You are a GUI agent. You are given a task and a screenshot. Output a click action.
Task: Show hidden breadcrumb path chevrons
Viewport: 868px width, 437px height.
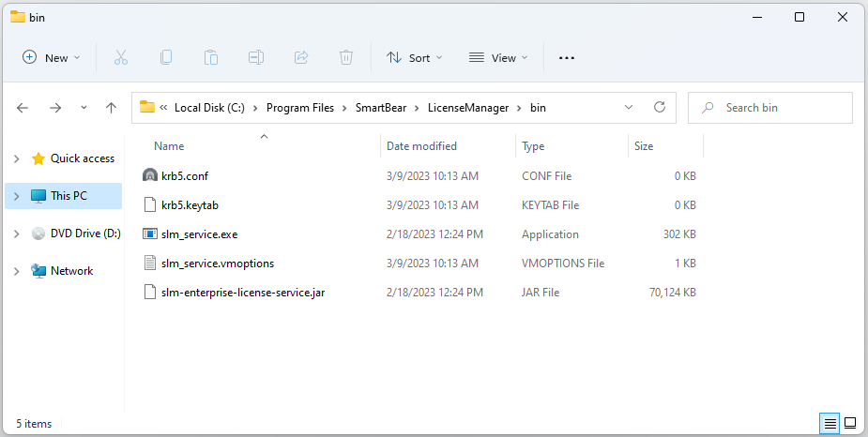[x=163, y=108]
